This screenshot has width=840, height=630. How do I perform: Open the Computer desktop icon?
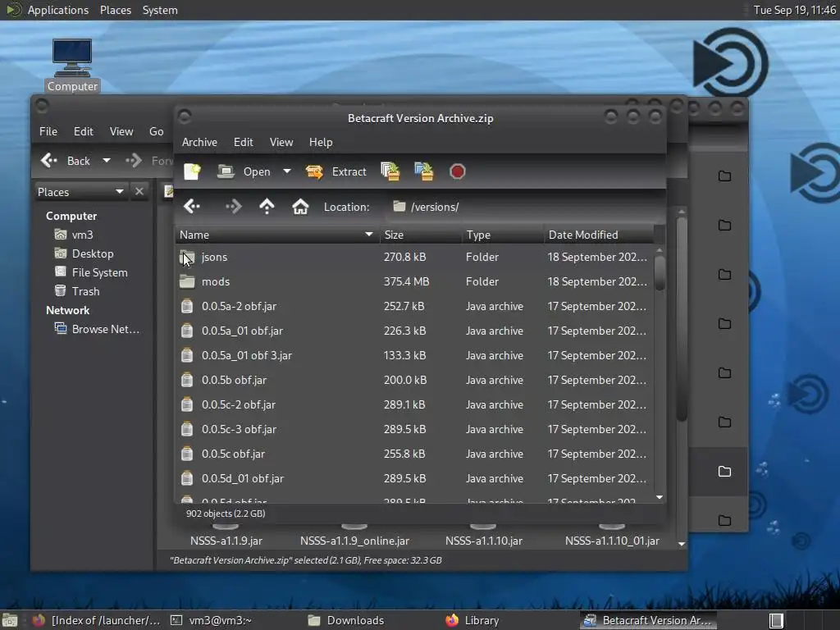coord(72,66)
